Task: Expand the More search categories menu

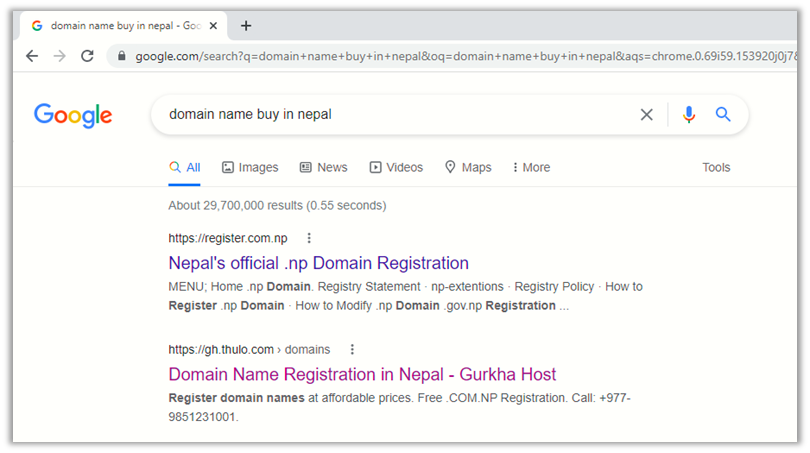Action: click(531, 167)
